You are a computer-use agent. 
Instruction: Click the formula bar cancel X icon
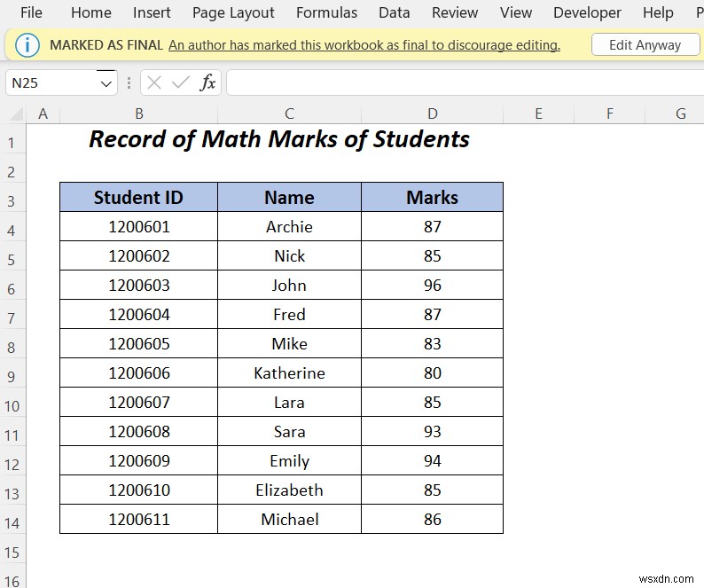tap(154, 82)
